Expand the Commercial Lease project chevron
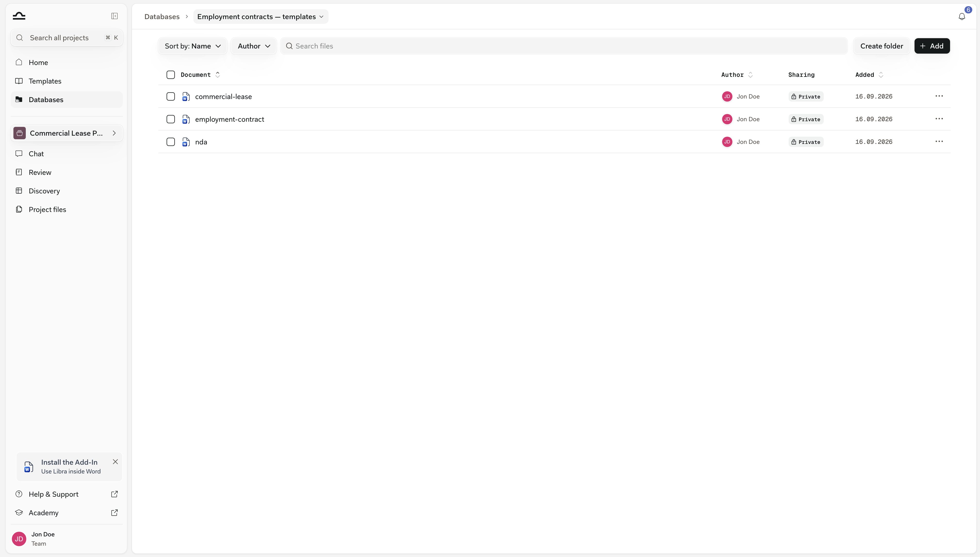980x557 pixels. pyautogui.click(x=114, y=133)
